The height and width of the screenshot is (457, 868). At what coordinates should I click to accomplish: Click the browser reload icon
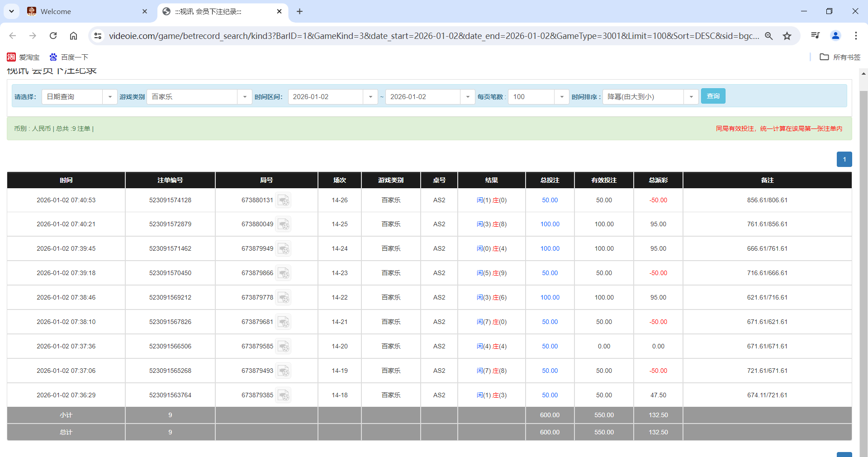click(53, 36)
